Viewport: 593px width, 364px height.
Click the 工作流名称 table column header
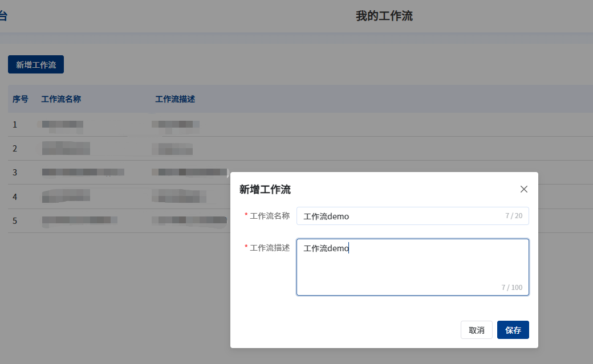[x=61, y=99]
